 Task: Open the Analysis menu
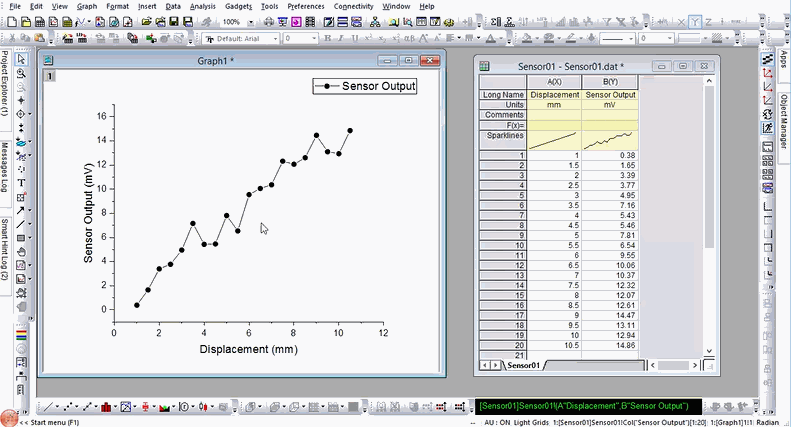pyautogui.click(x=202, y=6)
